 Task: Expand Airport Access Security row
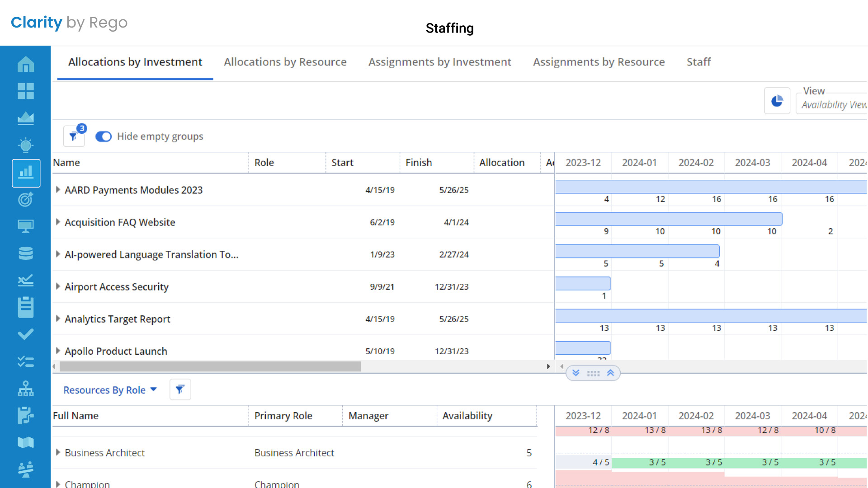click(x=58, y=286)
